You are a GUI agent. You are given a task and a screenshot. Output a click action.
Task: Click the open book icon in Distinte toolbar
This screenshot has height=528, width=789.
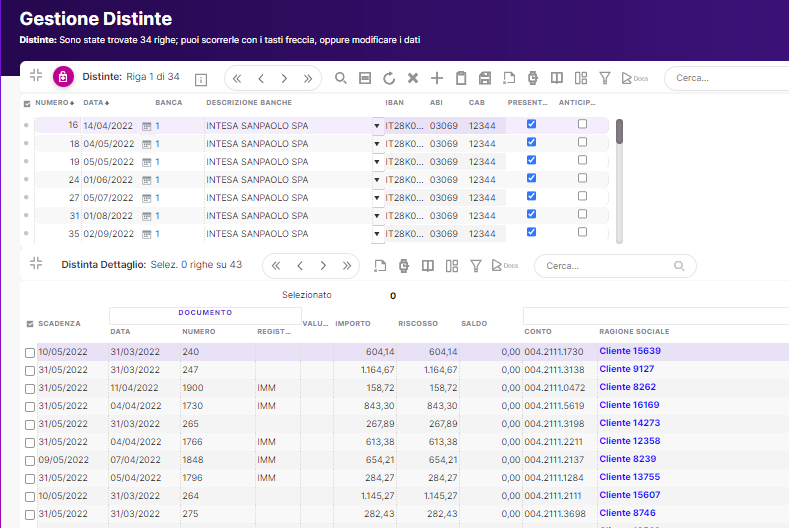tap(557, 78)
